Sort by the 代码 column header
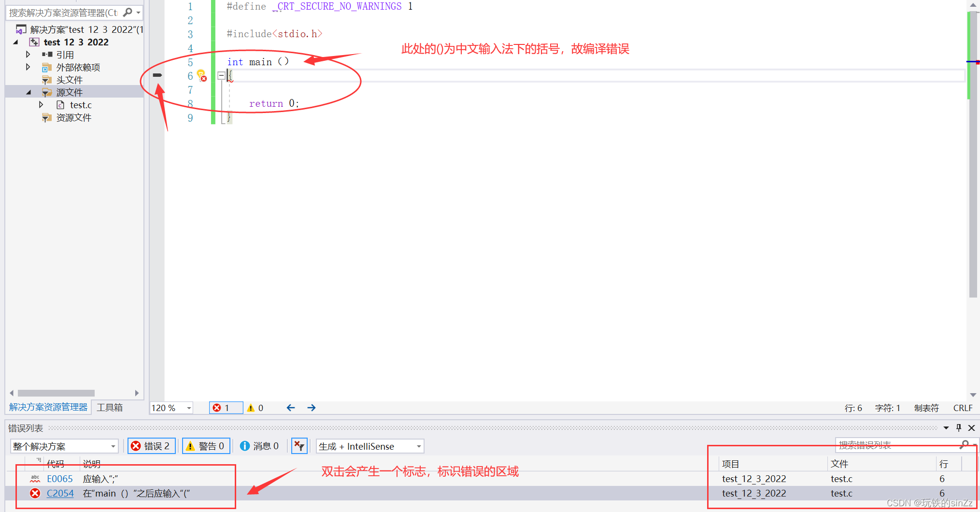The width and height of the screenshot is (980, 512). coord(56,464)
